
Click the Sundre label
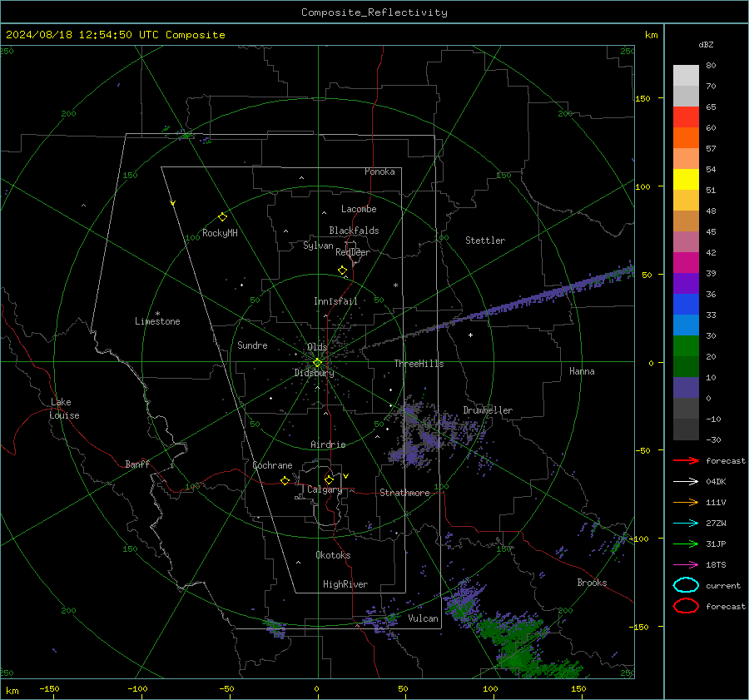(x=252, y=345)
